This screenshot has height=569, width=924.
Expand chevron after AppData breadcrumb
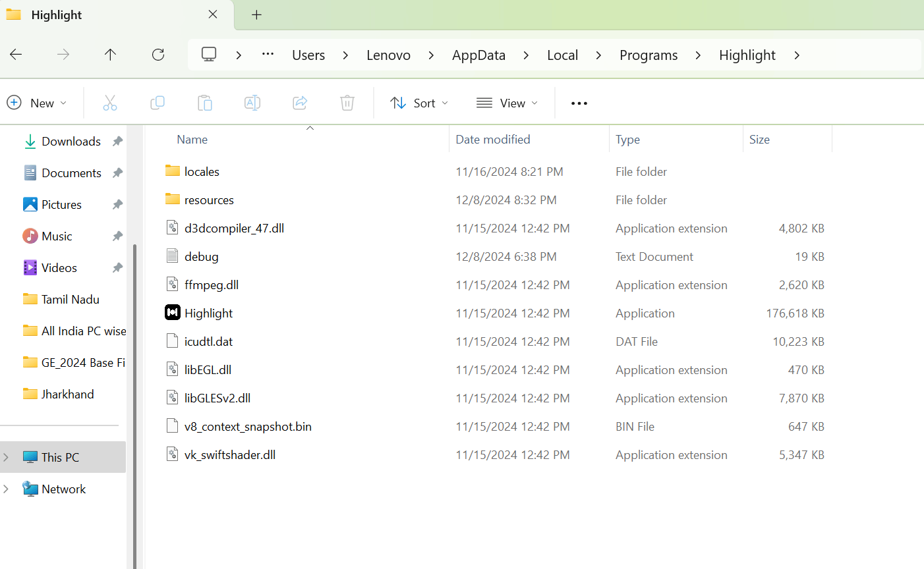[526, 55]
